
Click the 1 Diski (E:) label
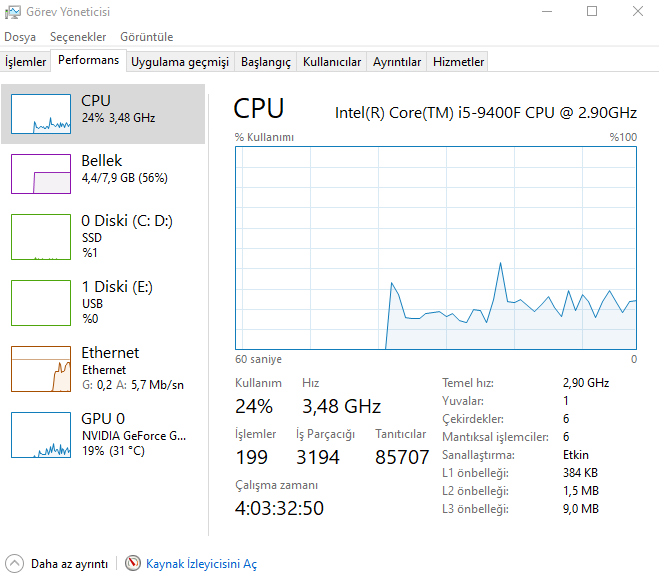pos(117,287)
